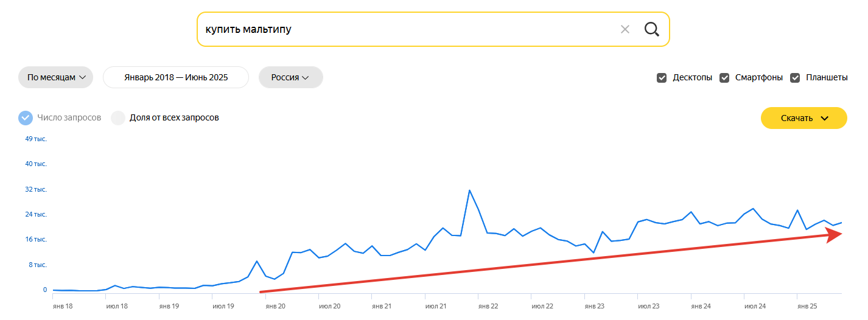The height and width of the screenshot is (320, 868).
Task: Uncheck the Десктопы checkbox
Action: (662, 78)
